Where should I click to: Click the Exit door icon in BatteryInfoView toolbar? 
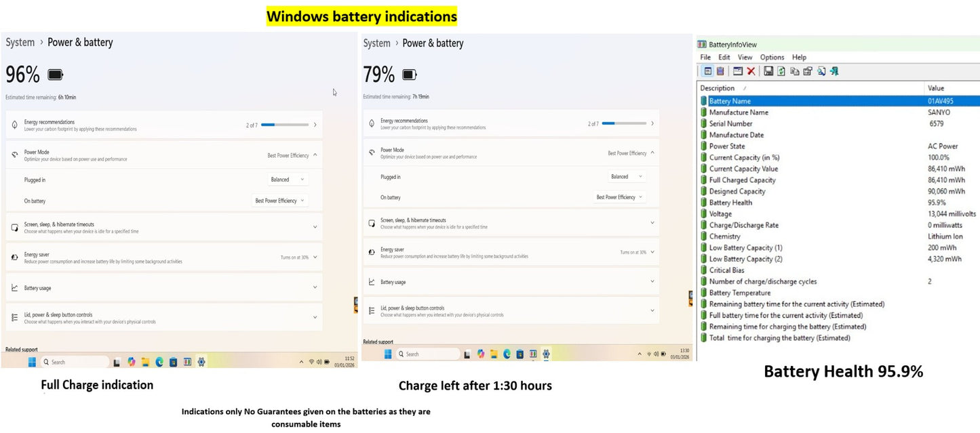point(834,71)
